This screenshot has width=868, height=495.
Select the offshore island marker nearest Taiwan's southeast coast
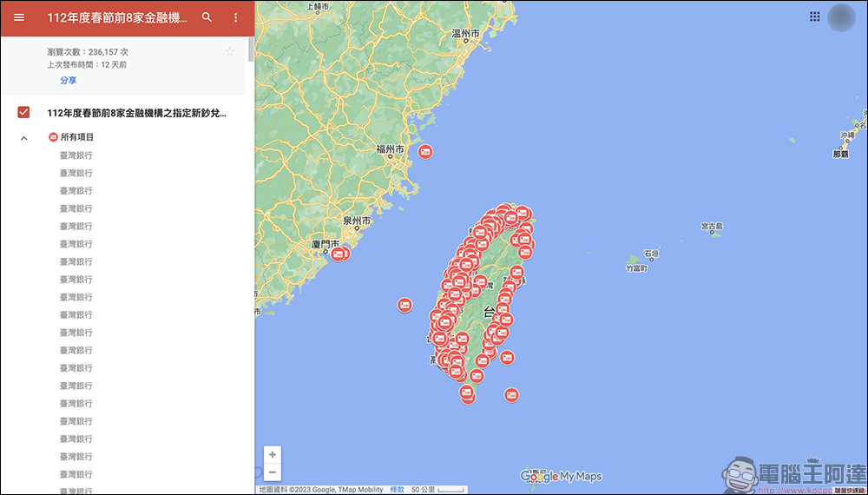[507, 358]
